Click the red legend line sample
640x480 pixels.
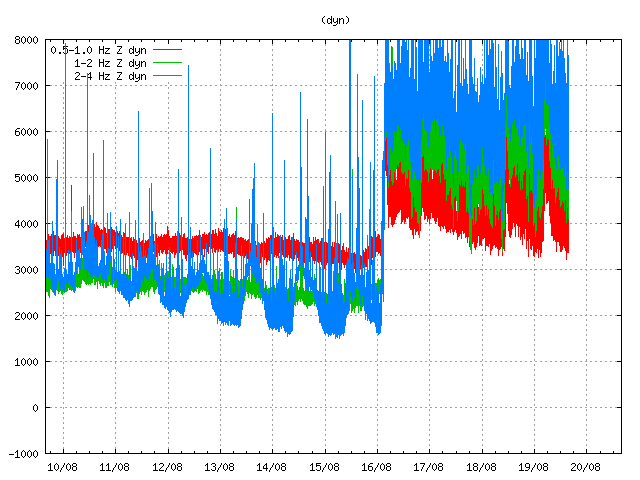pyautogui.click(x=166, y=75)
